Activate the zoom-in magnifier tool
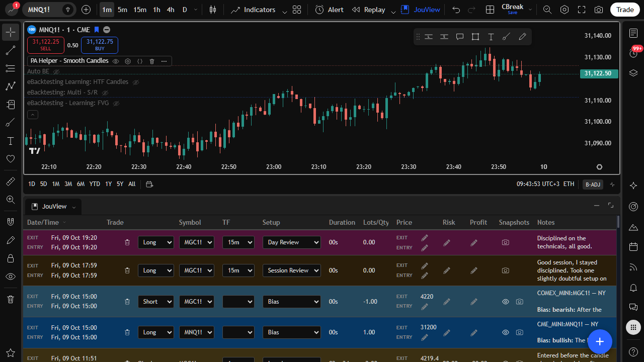Viewport: 644px width, 362px height. click(x=11, y=200)
